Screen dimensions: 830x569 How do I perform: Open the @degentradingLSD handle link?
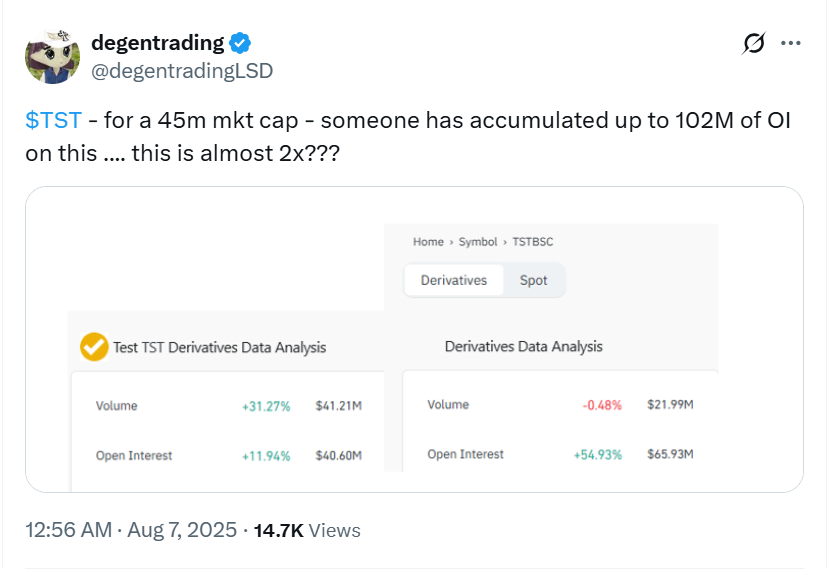tap(182, 70)
